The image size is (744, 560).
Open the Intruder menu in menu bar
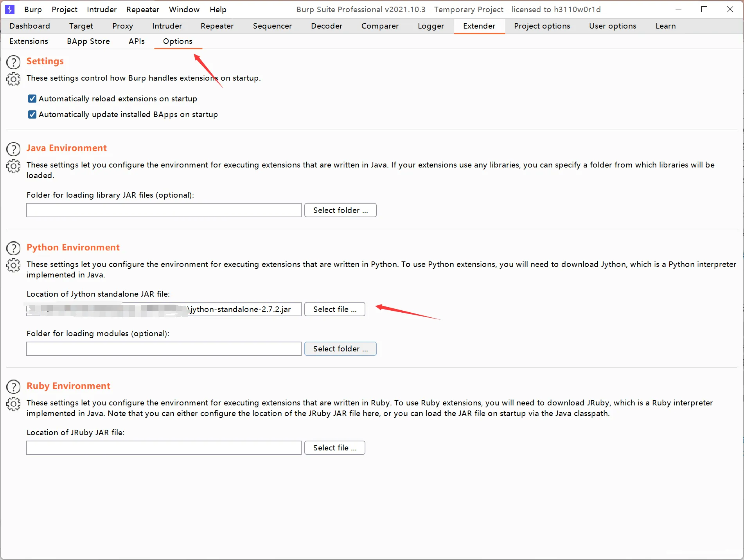coord(102,9)
